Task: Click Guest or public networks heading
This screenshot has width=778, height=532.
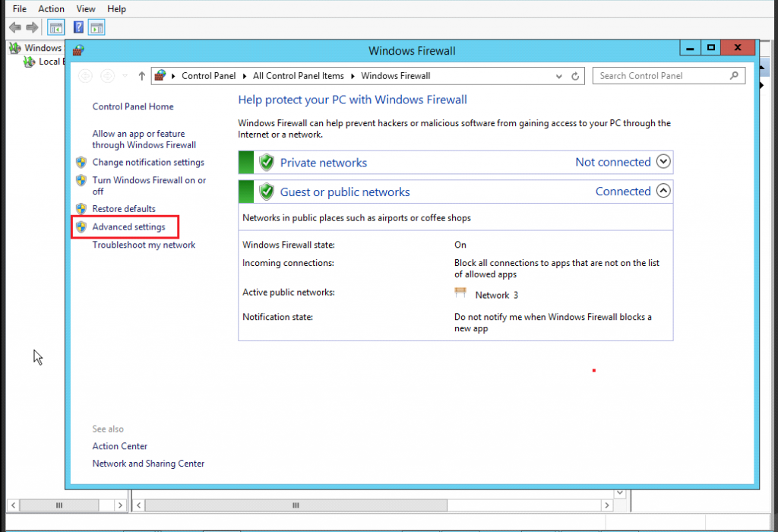Action: [x=345, y=192]
